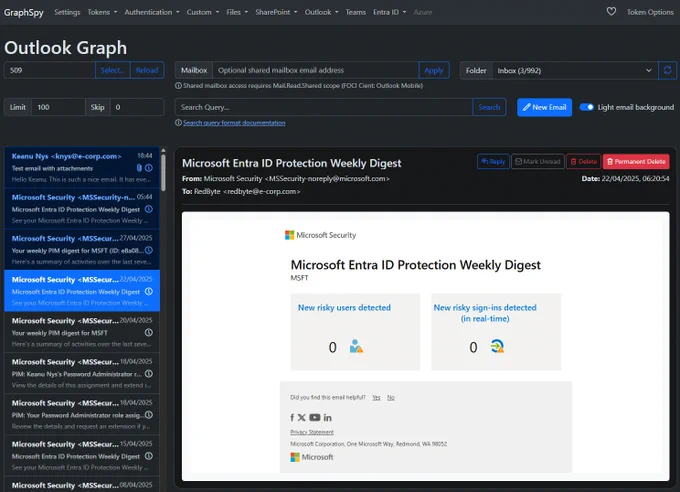Open the Settings menu item
Screen dimensions: 680x492
[67, 12]
